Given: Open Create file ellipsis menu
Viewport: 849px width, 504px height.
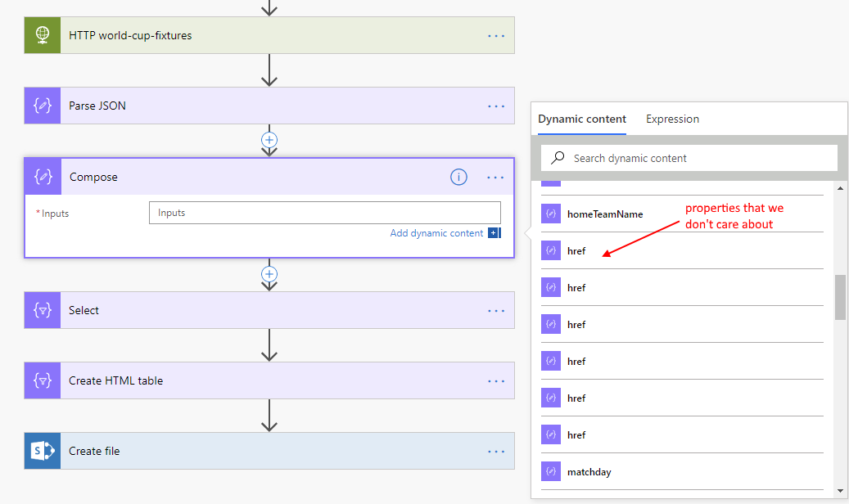Looking at the screenshot, I should point(496,451).
